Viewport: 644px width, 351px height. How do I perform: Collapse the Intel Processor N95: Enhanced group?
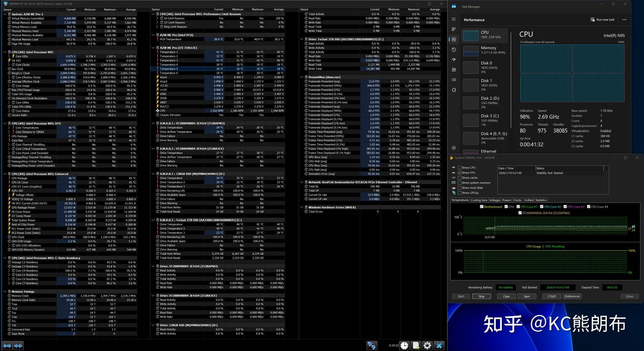click(5, 174)
